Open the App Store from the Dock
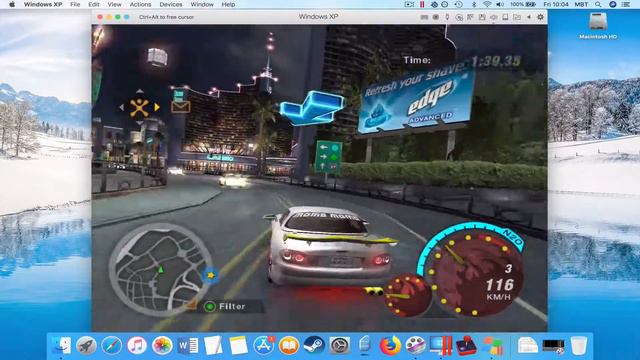 [x=264, y=345]
